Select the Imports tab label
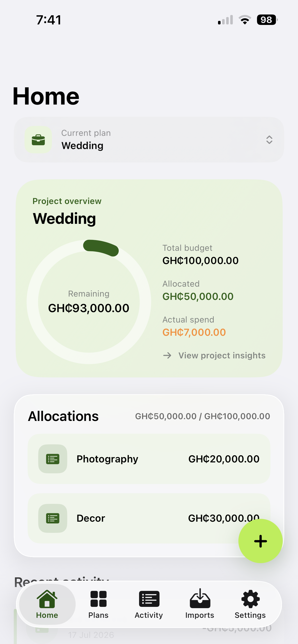298x644 pixels. 200,615
